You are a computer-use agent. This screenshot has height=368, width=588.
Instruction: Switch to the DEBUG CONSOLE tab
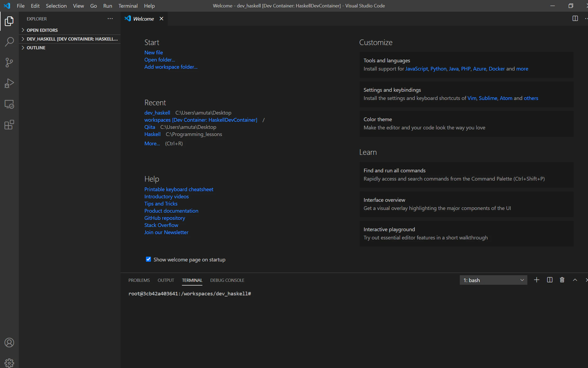pos(227,280)
